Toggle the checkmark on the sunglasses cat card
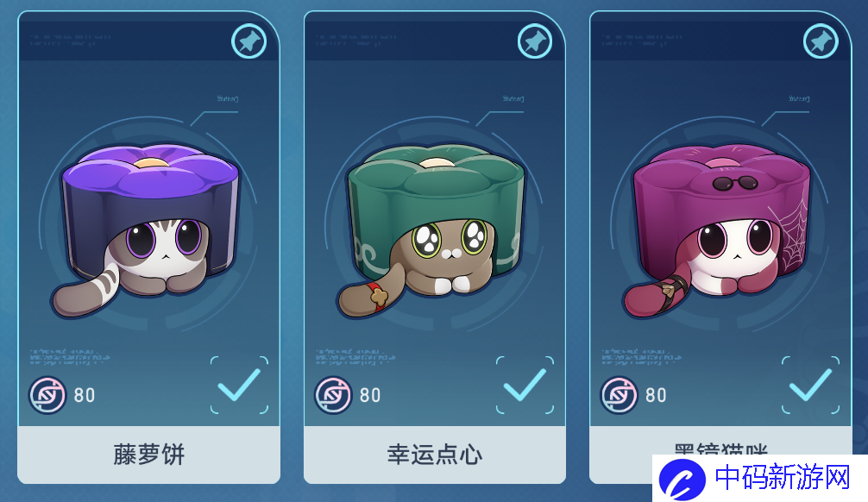The image size is (868, 502). click(x=810, y=386)
